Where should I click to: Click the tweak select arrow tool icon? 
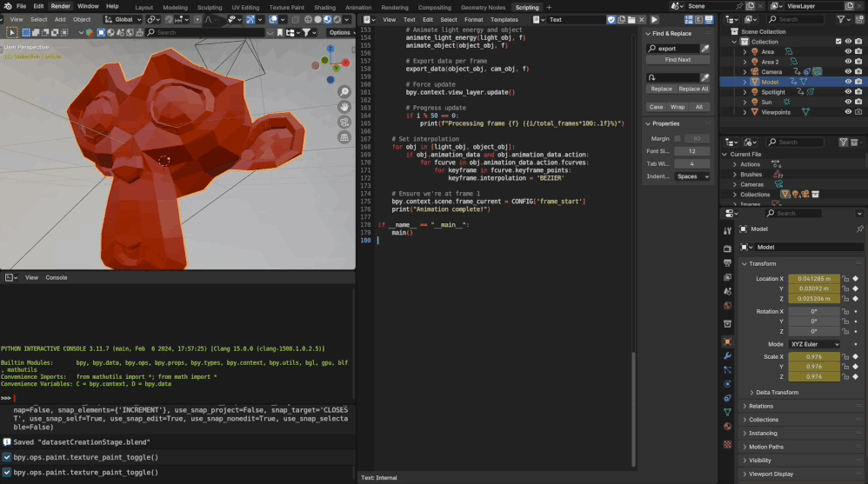point(11,33)
